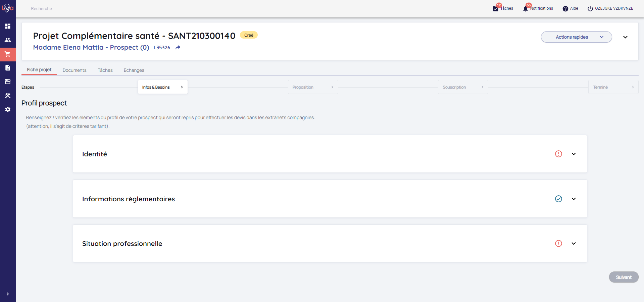The height and width of the screenshot is (302, 644).
Task: Open the document icon in sidebar
Action: pyautogui.click(x=8, y=68)
